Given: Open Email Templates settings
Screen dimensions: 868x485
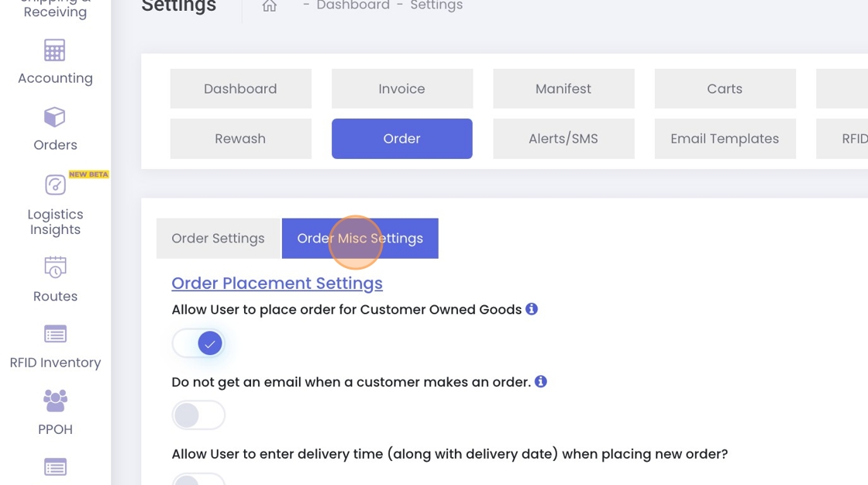Looking at the screenshot, I should [x=725, y=139].
